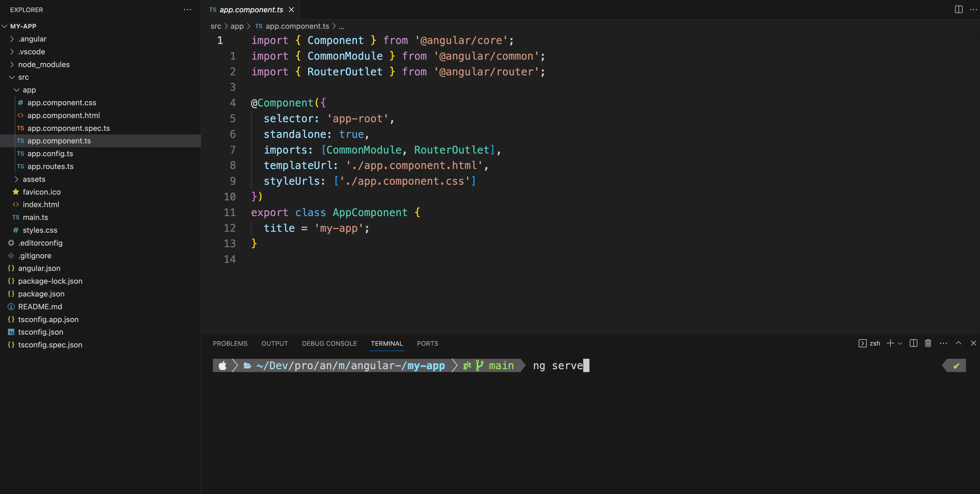Expand the assets folder

16,179
